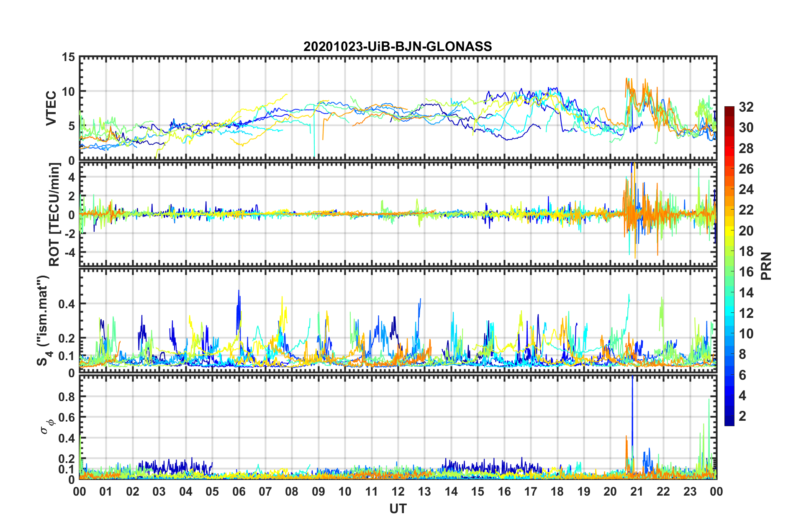
Task: Click the plot title "20201023-UiB-BJN-GLONASS"
Action: pos(398,46)
